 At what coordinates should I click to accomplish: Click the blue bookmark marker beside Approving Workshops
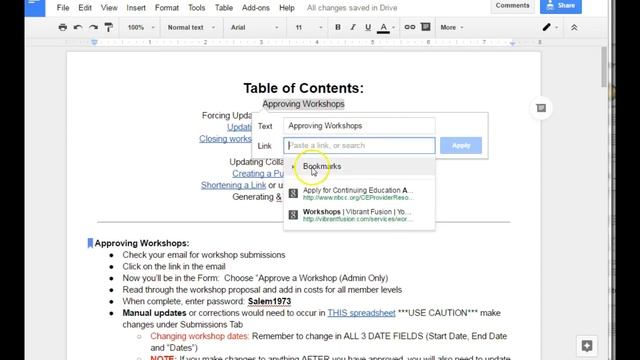click(x=90, y=243)
